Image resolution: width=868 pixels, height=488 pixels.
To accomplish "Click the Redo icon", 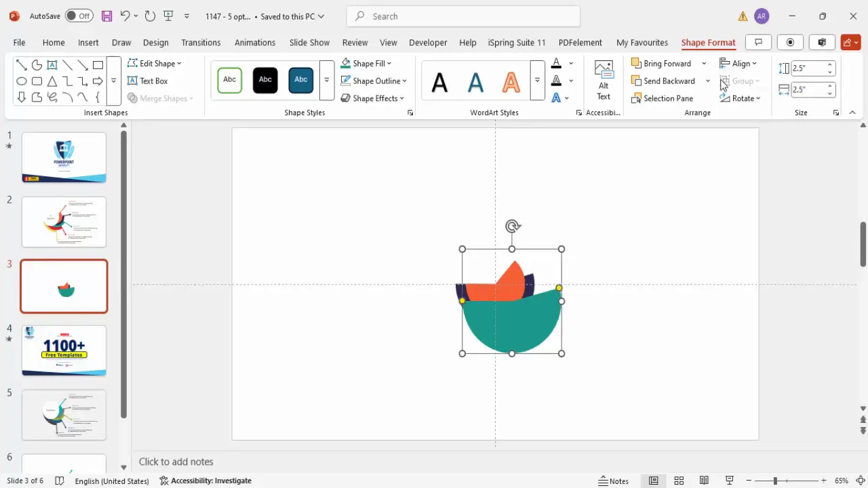I will 150,16.
